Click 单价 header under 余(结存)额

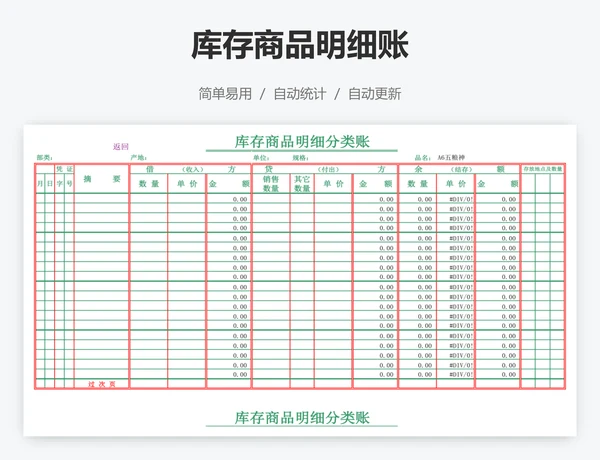tap(455, 184)
